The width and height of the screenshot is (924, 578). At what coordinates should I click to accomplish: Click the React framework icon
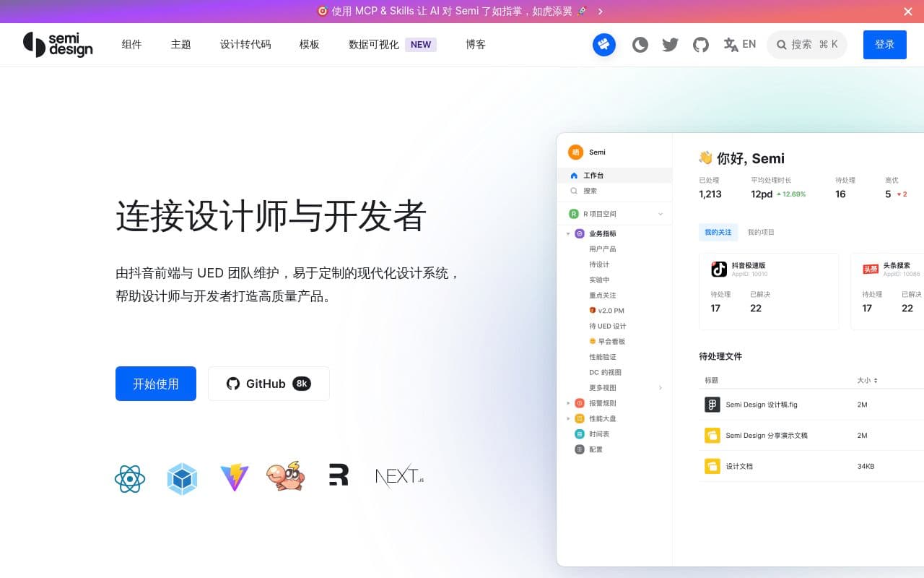coord(130,478)
